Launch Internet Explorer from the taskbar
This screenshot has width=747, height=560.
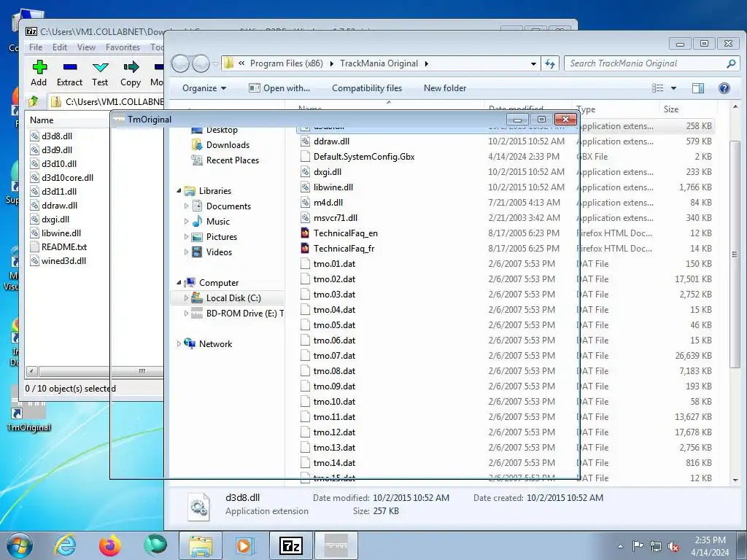pyautogui.click(x=65, y=545)
